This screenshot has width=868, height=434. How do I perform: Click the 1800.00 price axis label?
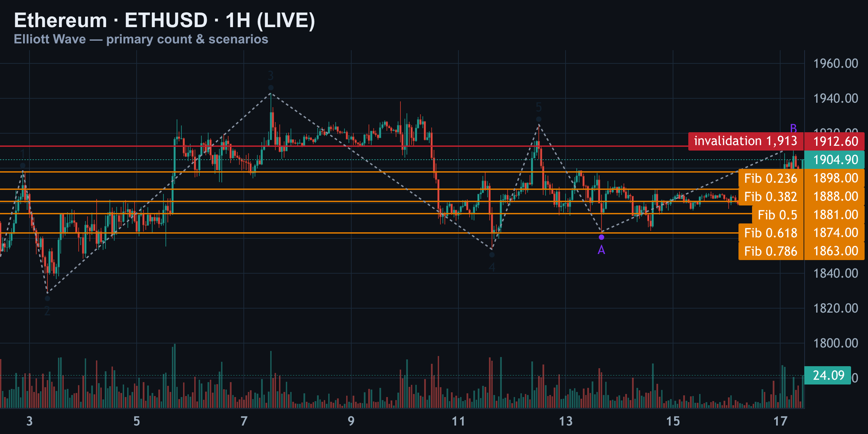click(836, 343)
